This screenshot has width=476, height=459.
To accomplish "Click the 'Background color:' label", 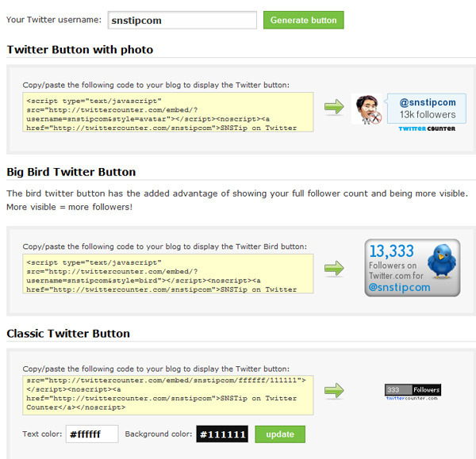I will [159, 434].
